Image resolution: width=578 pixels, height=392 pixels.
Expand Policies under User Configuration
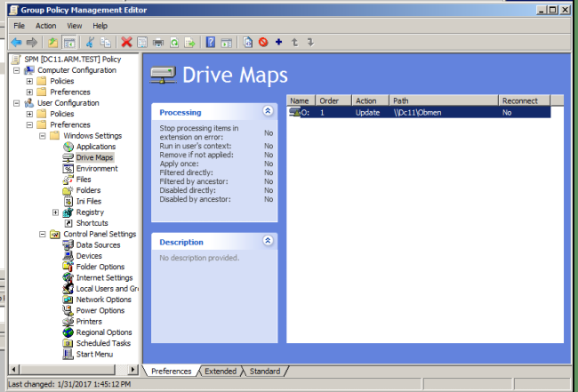coord(29,114)
